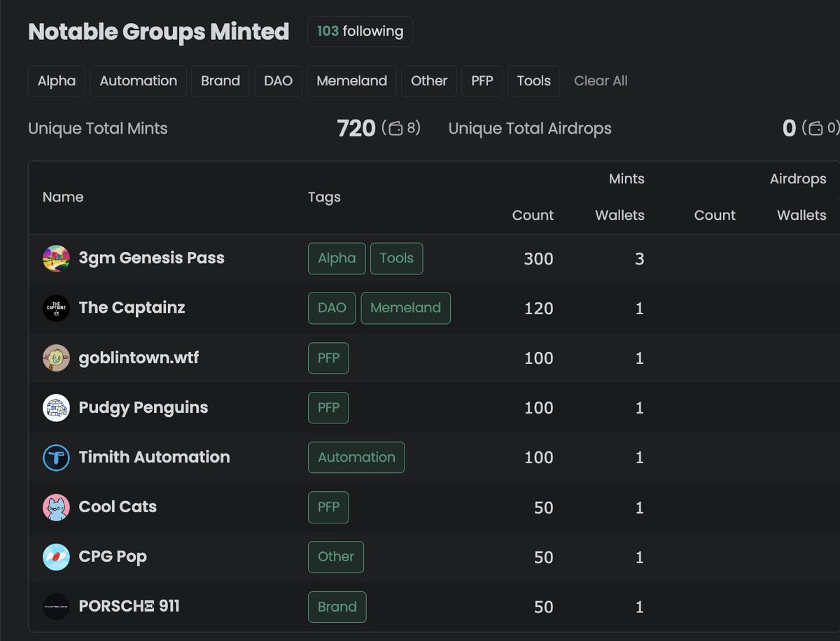This screenshot has height=641, width=840.
Task: Click mint count 100 in Timith Automation row
Action: pyautogui.click(x=539, y=458)
